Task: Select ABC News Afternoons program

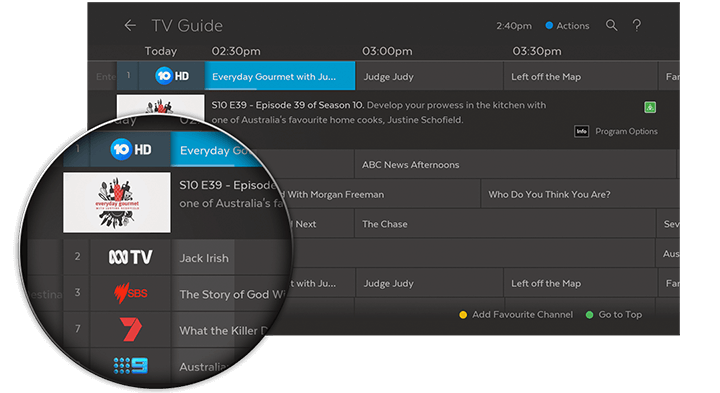Action: coord(515,164)
